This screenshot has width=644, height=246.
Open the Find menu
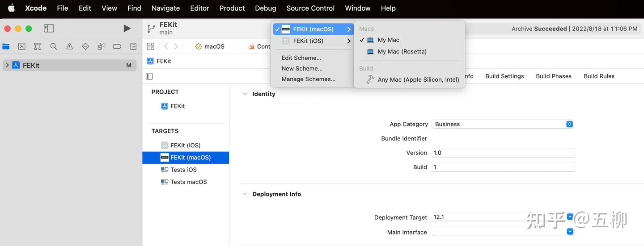134,8
